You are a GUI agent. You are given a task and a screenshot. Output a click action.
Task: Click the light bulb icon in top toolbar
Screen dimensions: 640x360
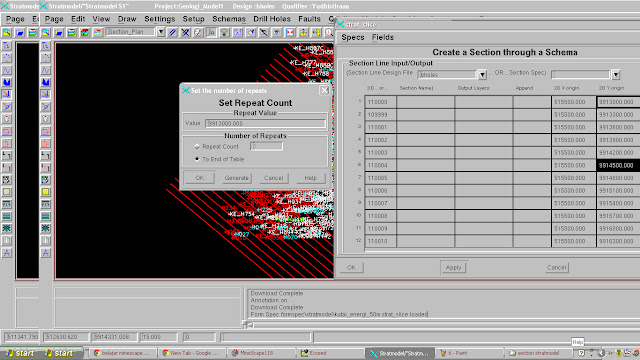click(224, 32)
